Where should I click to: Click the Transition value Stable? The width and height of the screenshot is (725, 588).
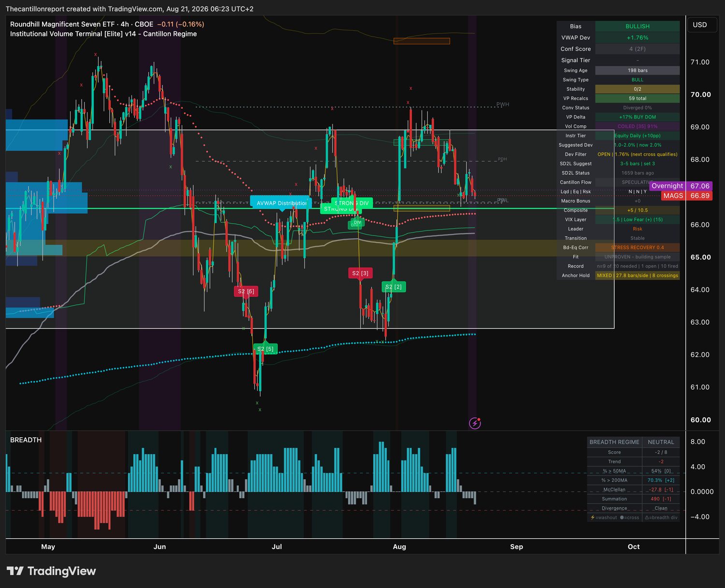click(x=638, y=238)
